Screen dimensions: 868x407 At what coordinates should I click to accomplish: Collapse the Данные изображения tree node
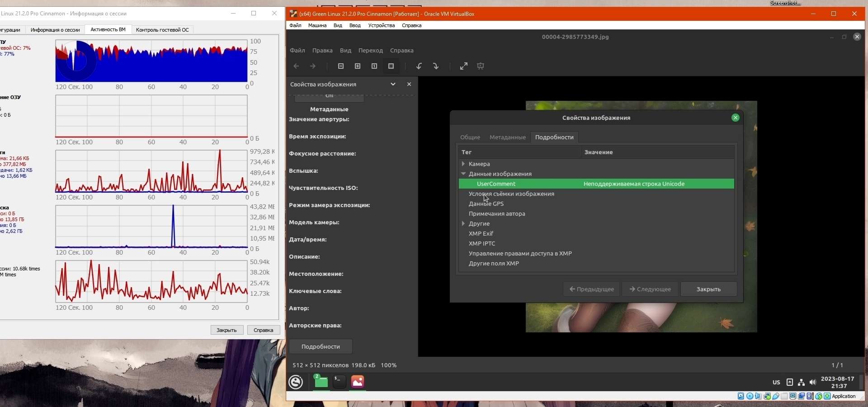[463, 174]
